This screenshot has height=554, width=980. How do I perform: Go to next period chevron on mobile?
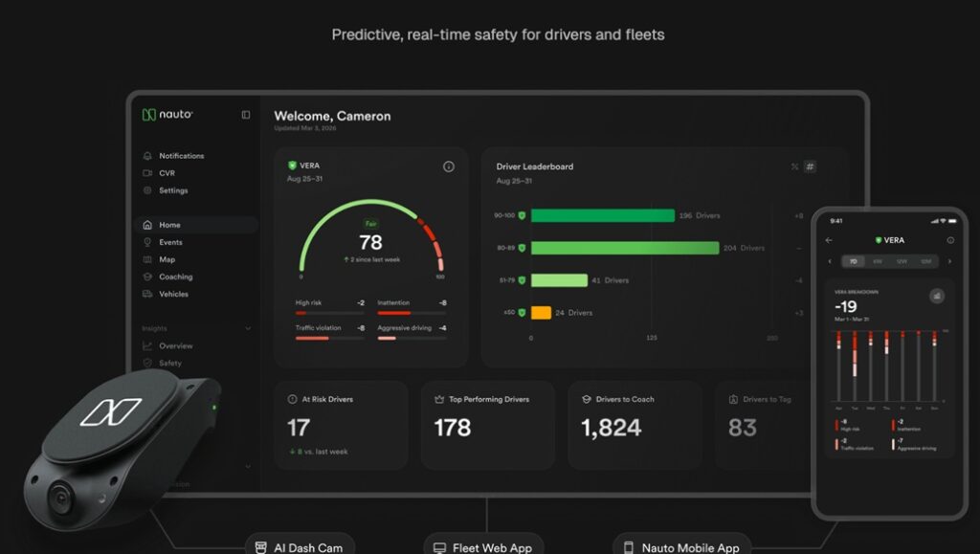949,262
